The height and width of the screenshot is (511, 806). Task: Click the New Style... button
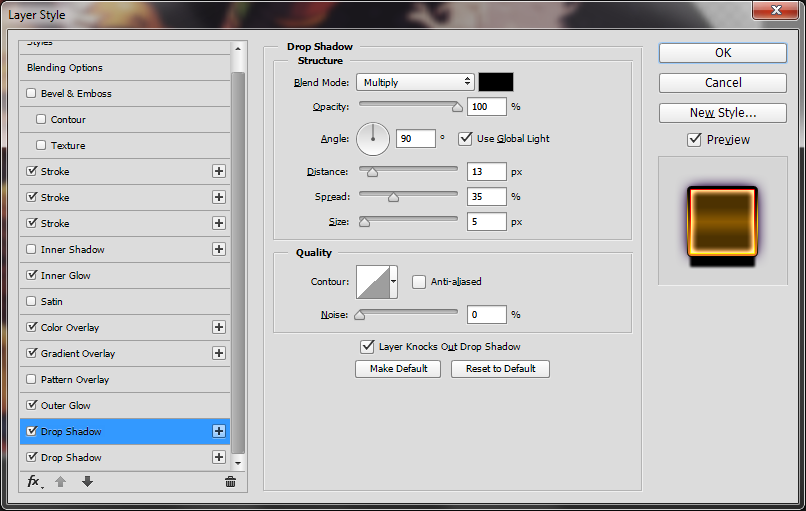click(x=723, y=113)
